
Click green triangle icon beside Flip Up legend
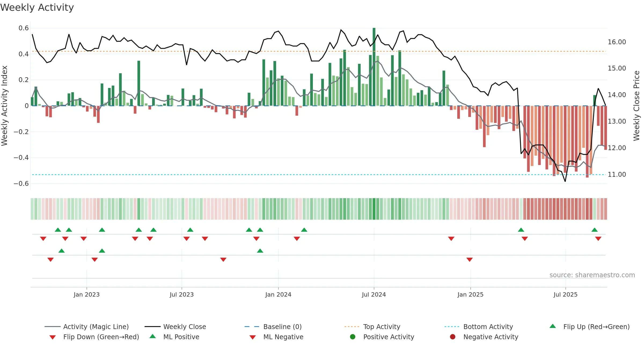click(x=553, y=326)
